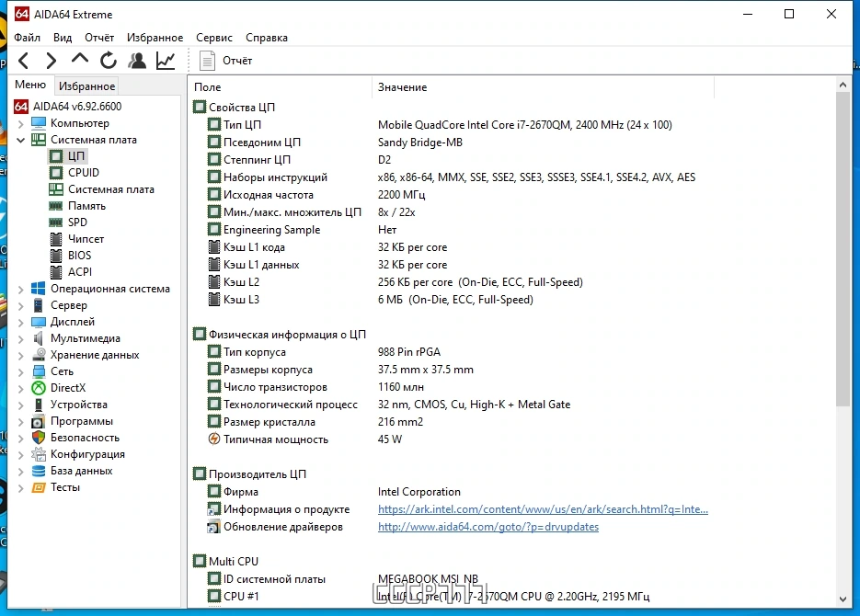Expand the Компьютер tree node
860x616 pixels.
[20, 124]
